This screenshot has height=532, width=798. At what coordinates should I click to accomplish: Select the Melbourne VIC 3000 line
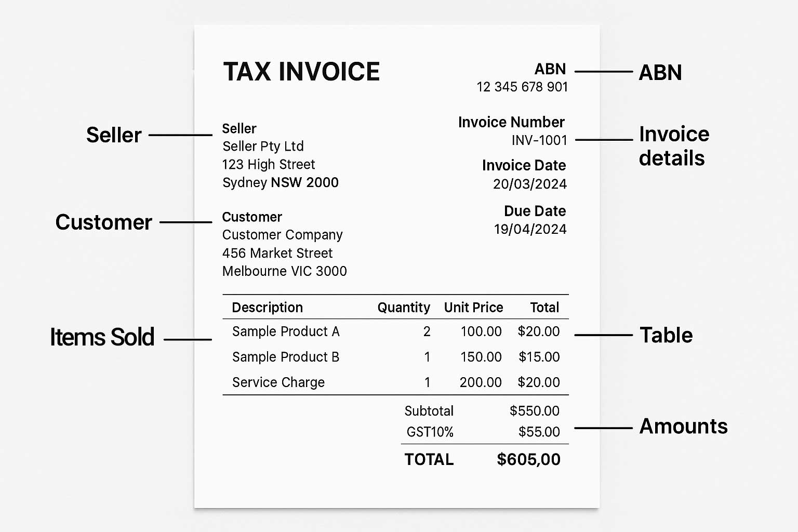tap(284, 271)
